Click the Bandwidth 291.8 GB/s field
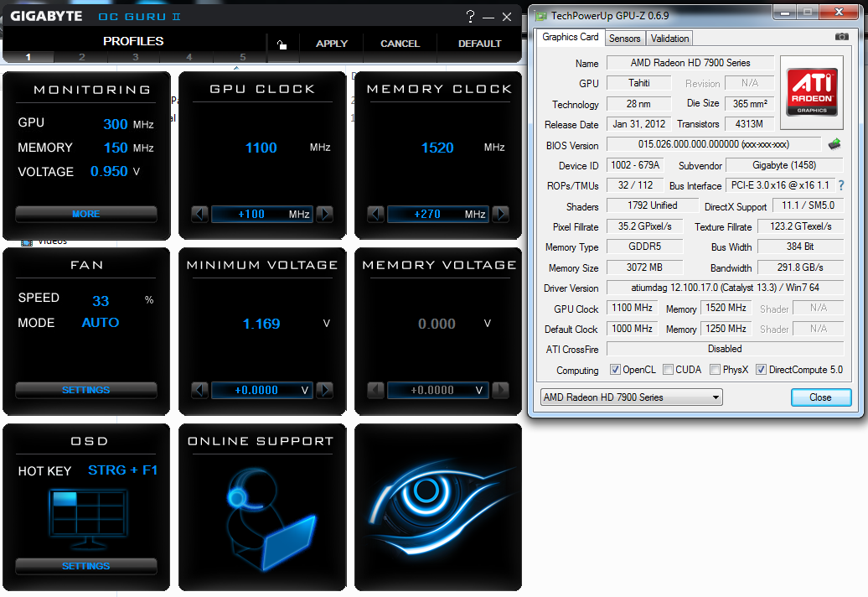868x597 pixels. point(800,267)
